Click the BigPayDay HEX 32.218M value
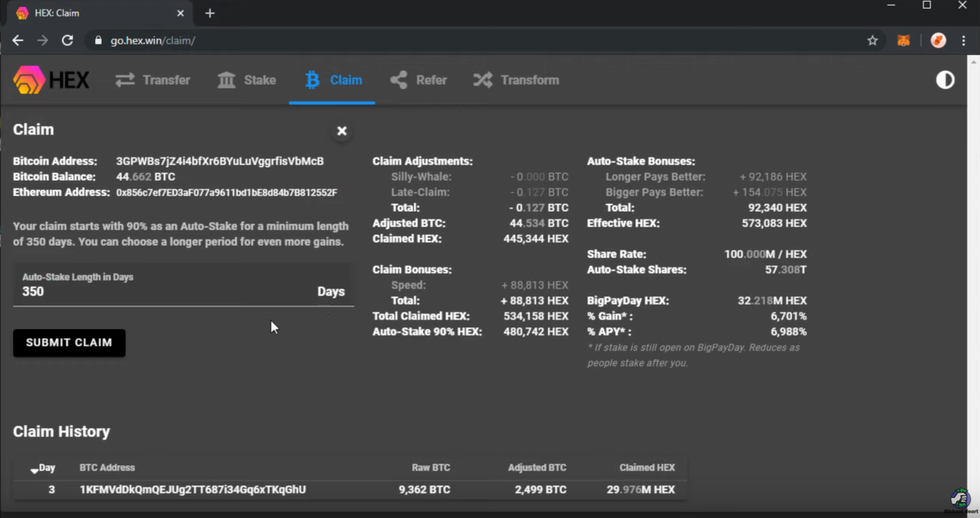Viewport: 980px width, 518px height. pos(772,301)
